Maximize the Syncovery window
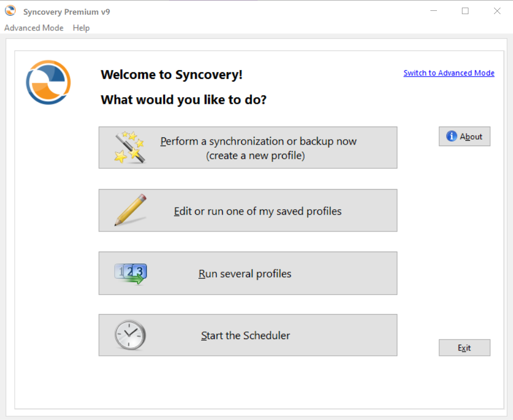This screenshot has width=513, height=420. point(465,11)
